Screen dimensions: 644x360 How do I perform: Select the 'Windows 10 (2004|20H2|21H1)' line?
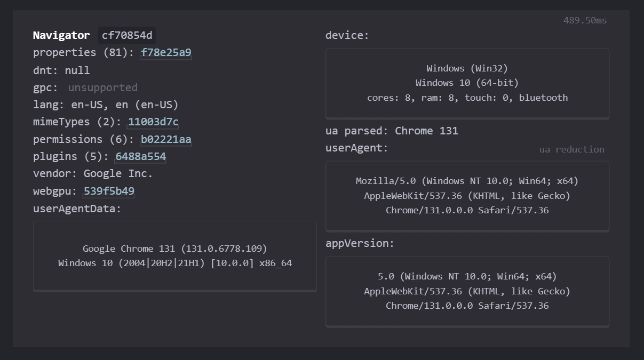pos(175,263)
